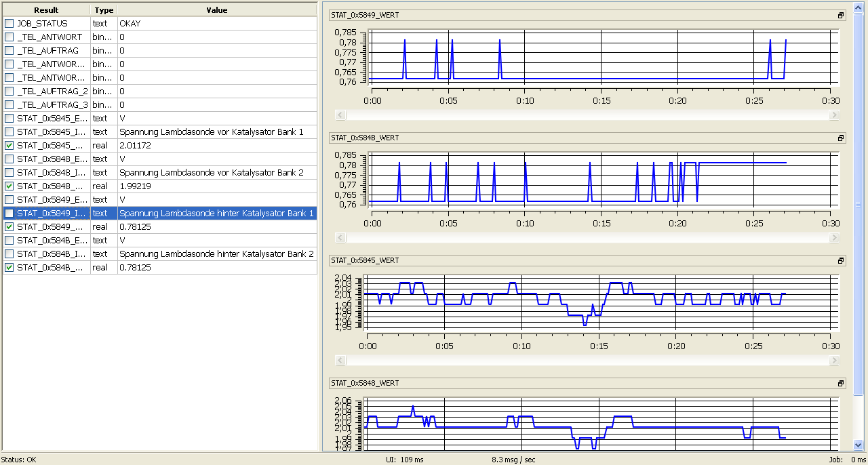Uncheck the STAT_0x5848 row valued 1.99219
The image size is (868, 465).
click(x=9, y=186)
